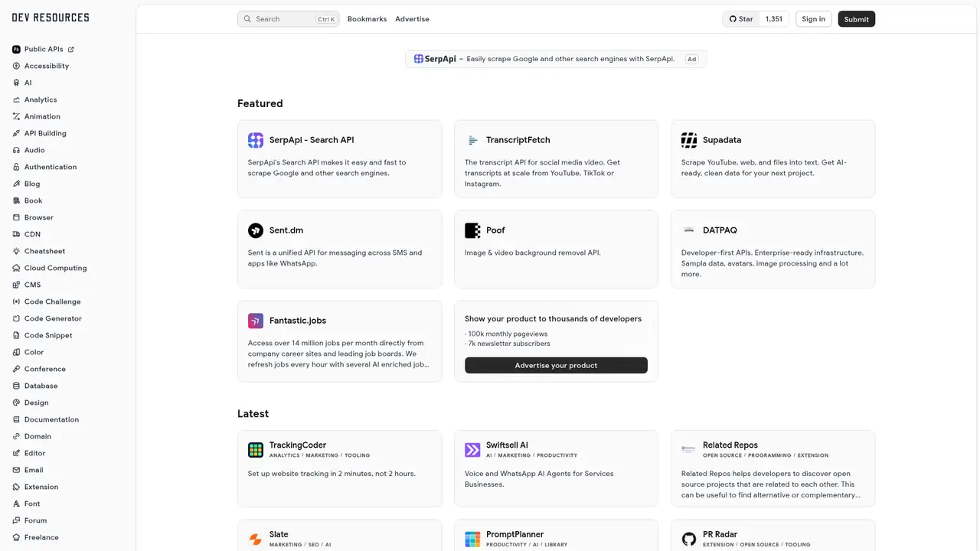Click the PR Radar GitHub icon

tap(689, 540)
